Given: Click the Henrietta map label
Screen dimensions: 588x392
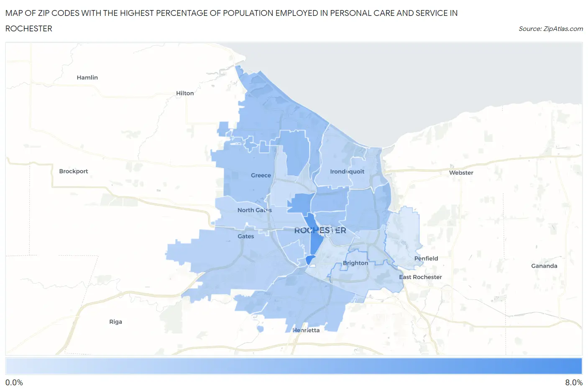Looking at the screenshot, I should (x=306, y=330).
